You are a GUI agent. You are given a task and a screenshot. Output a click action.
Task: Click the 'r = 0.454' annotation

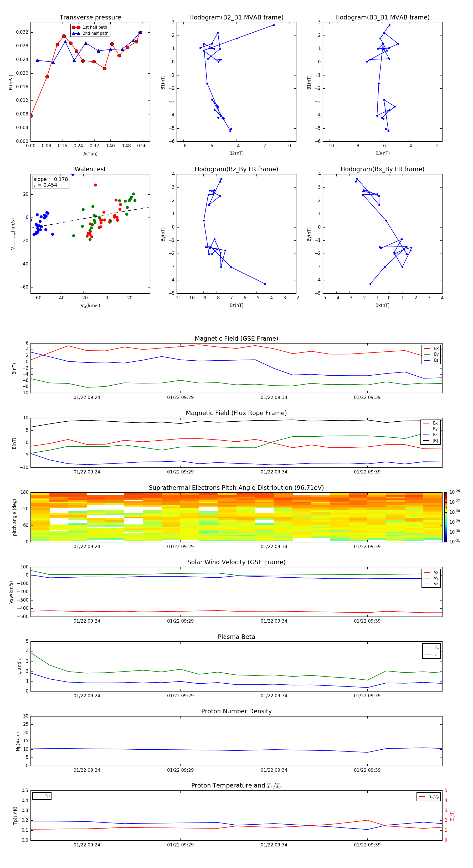[45, 185]
